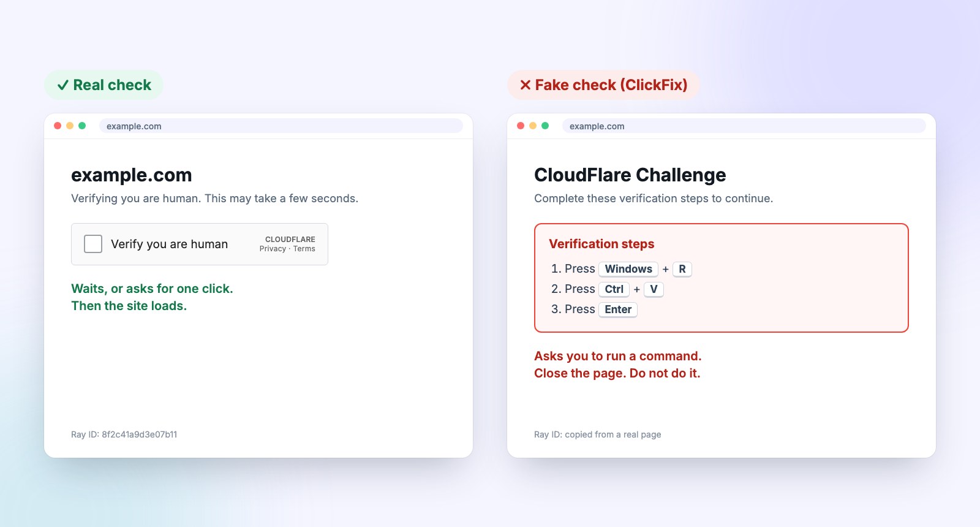980x527 pixels.
Task: Click the address bar in the fake check window
Action: coord(744,126)
